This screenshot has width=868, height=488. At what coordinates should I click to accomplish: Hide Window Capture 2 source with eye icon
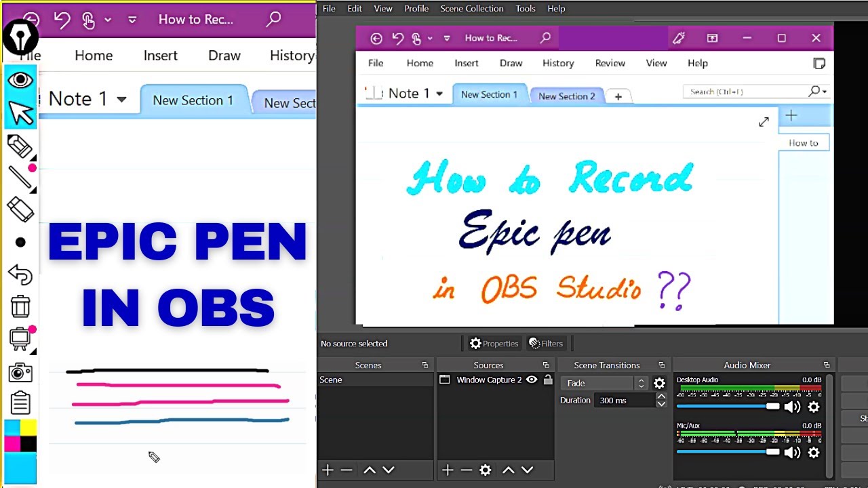pyautogui.click(x=532, y=380)
